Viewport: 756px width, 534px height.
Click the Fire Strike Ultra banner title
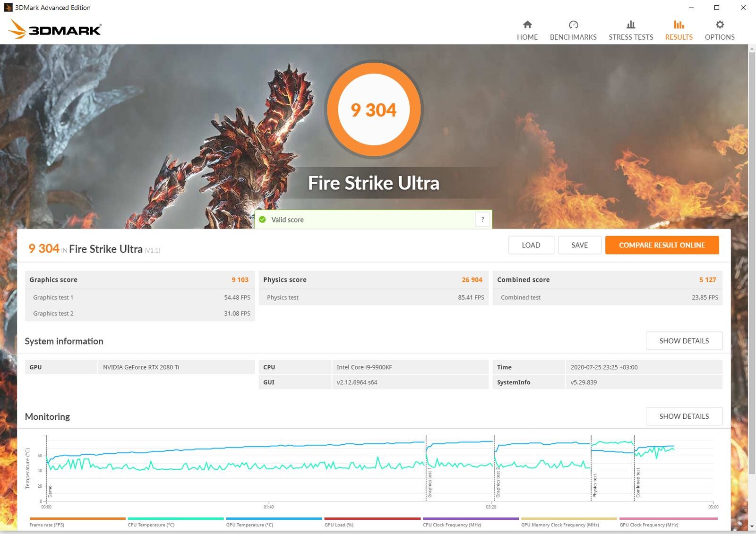374,183
